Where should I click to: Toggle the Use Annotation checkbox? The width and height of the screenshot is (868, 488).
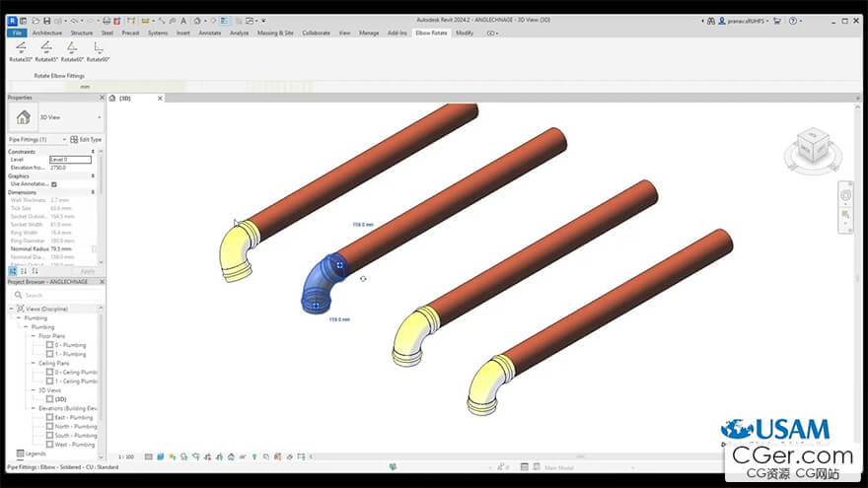[54, 184]
